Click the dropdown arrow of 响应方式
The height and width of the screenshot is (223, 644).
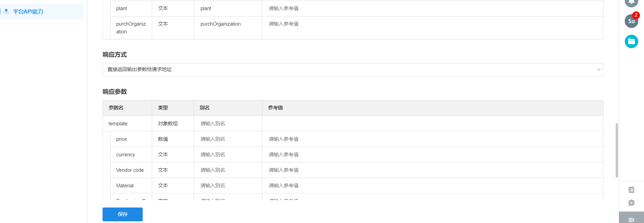599,70
